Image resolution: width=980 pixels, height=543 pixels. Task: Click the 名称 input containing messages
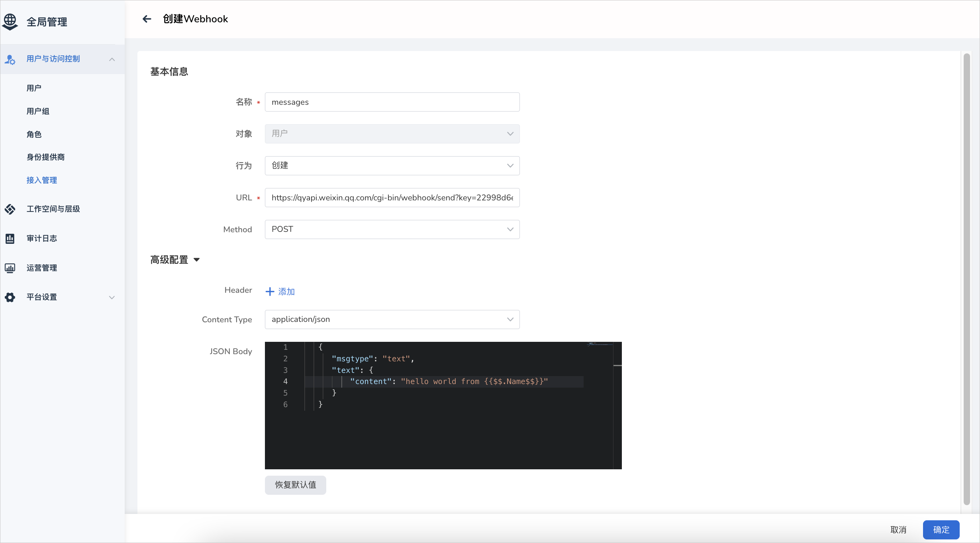[392, 102]
